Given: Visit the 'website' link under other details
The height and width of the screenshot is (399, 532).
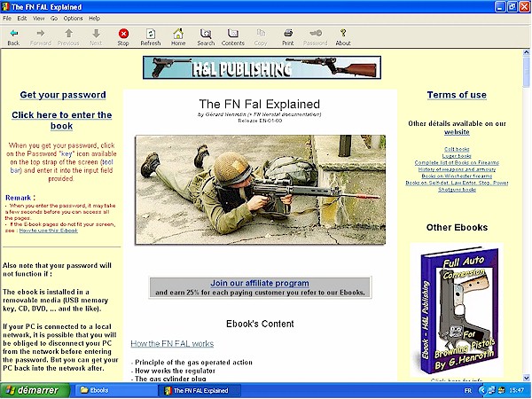Looking at the screenshot, I should click(457, 132).
